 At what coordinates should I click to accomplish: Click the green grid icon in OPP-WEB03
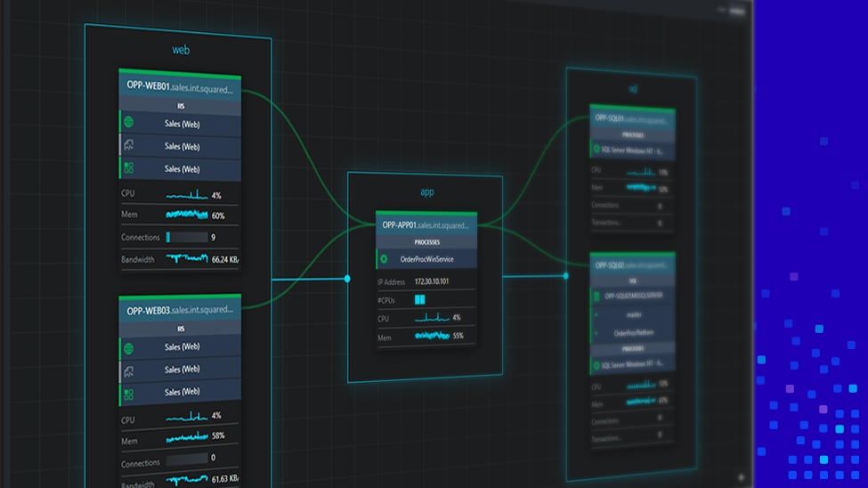[128, 392]
